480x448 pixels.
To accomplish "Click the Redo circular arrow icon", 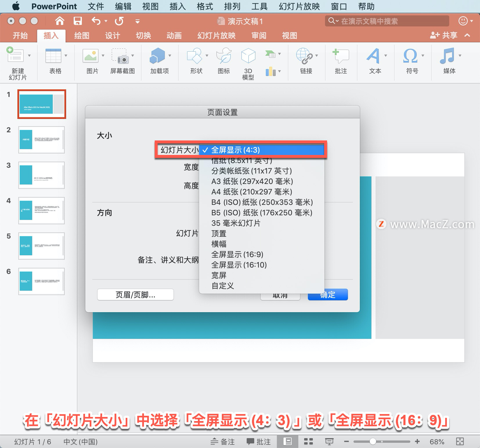I will [119, 21].
